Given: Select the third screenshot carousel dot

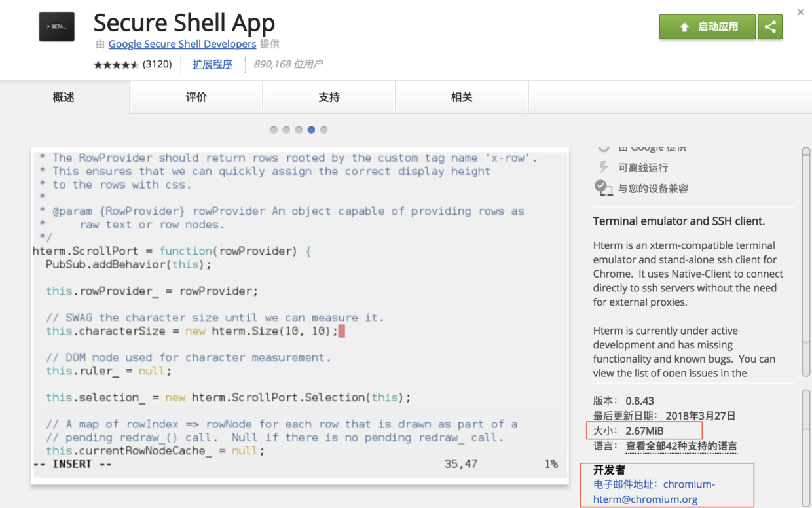Looking at the screenshot, I should click(299, 130).
